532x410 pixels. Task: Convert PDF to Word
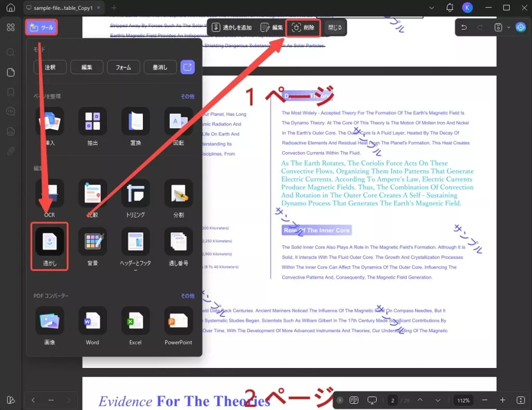tap(92, 325)
